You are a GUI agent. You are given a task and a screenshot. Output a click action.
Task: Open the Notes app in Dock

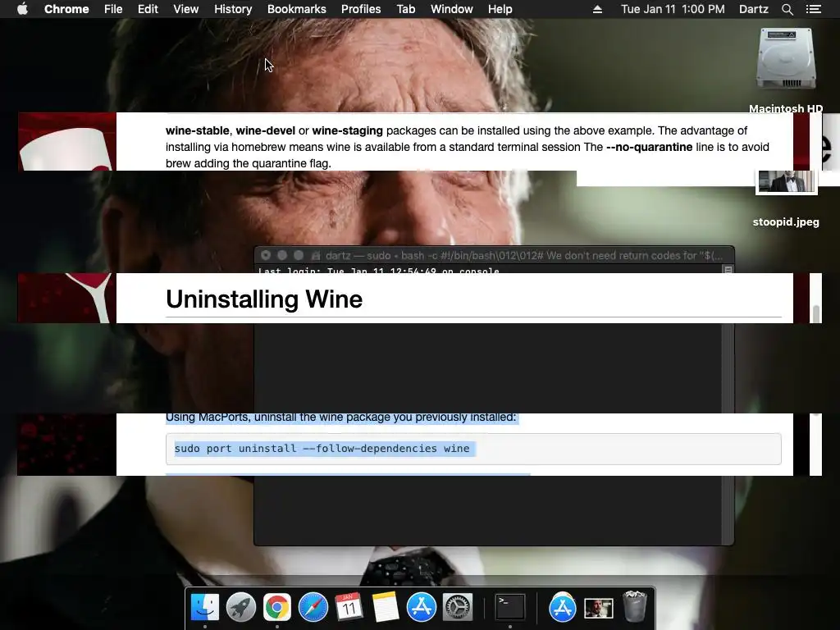click(x=386, y=607)
